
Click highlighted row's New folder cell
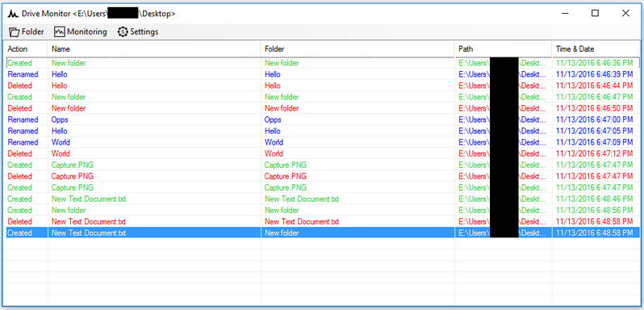point(282,232)
